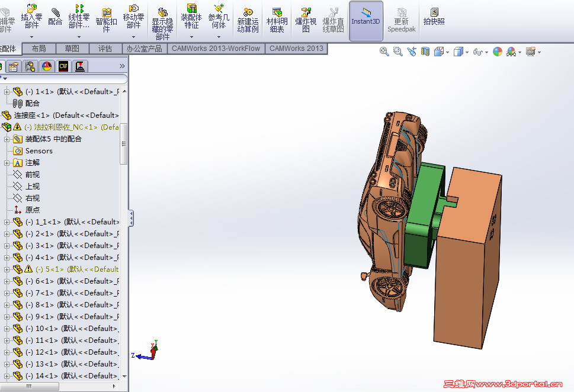The width and height of the screenshot is (574, 392).
Task: Open Assembly Features (装配体特征) tool
Action: click(191, 16)
